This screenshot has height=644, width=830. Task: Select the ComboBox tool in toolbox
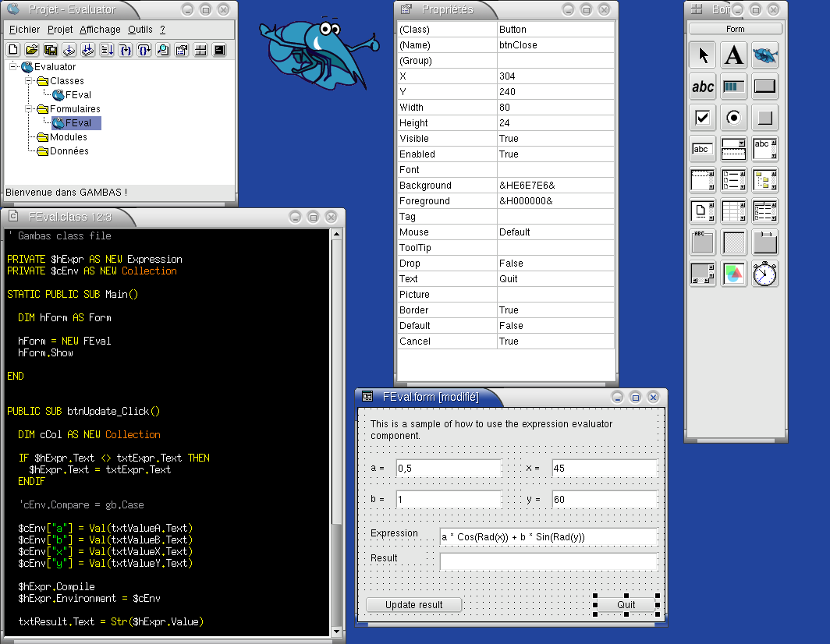click(x=733, y=149)
